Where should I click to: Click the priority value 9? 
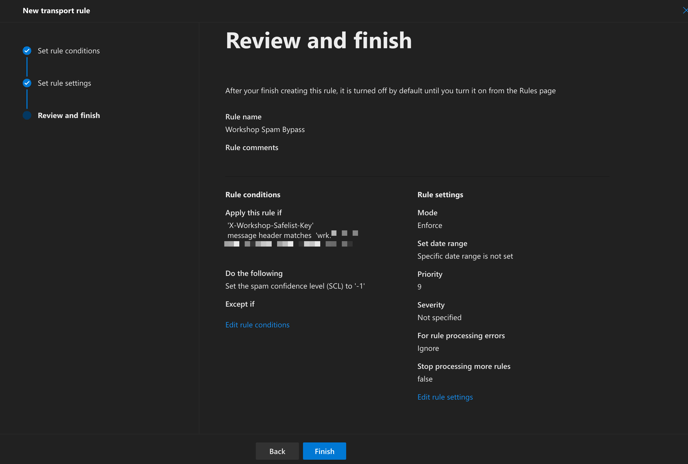(420, 287)
